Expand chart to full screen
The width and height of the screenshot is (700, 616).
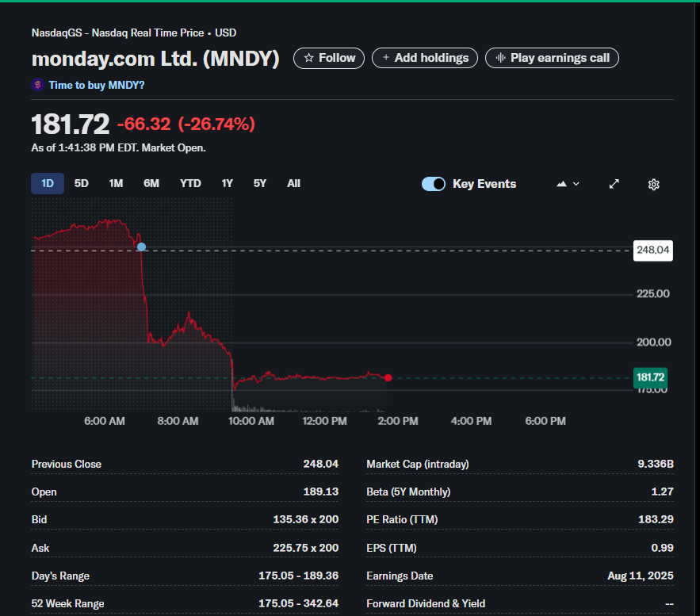[x=614, y=184]
